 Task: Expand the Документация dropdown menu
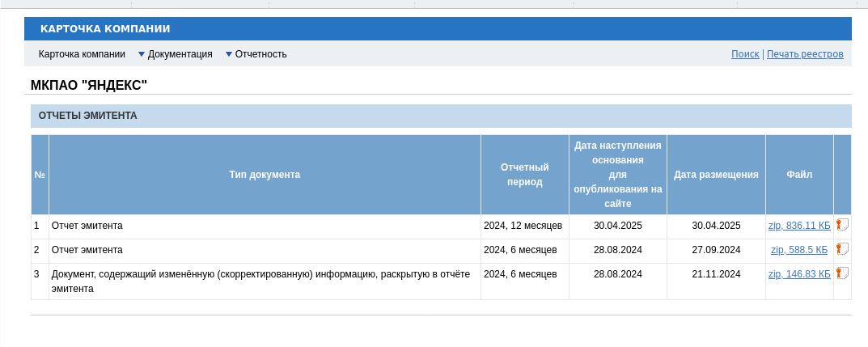175,54
